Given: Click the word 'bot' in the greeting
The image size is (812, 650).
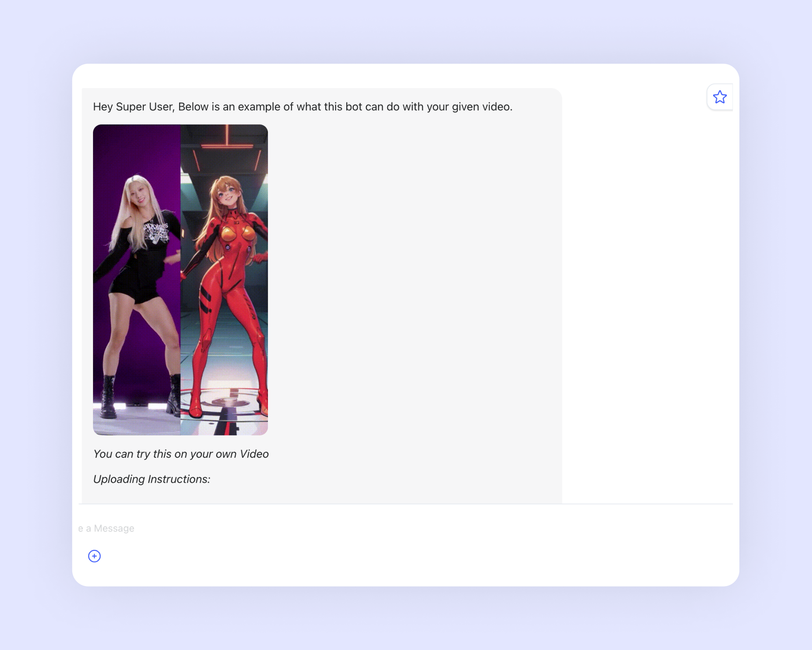Looking at the screenshot, I should [354, 106].
